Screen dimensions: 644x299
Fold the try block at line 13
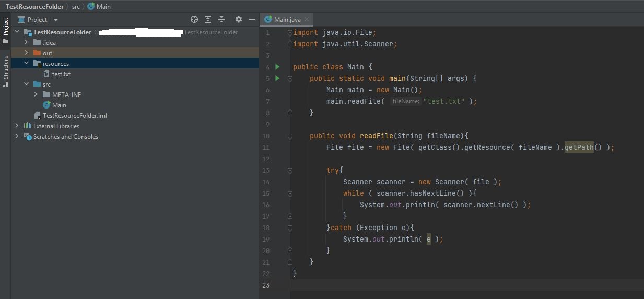(x=290, y=170)
